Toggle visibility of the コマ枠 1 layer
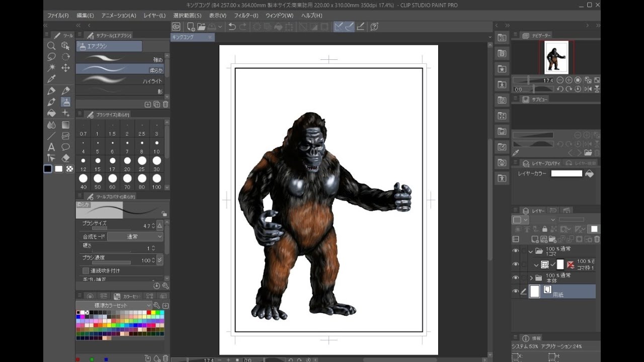 pos(516,264)
